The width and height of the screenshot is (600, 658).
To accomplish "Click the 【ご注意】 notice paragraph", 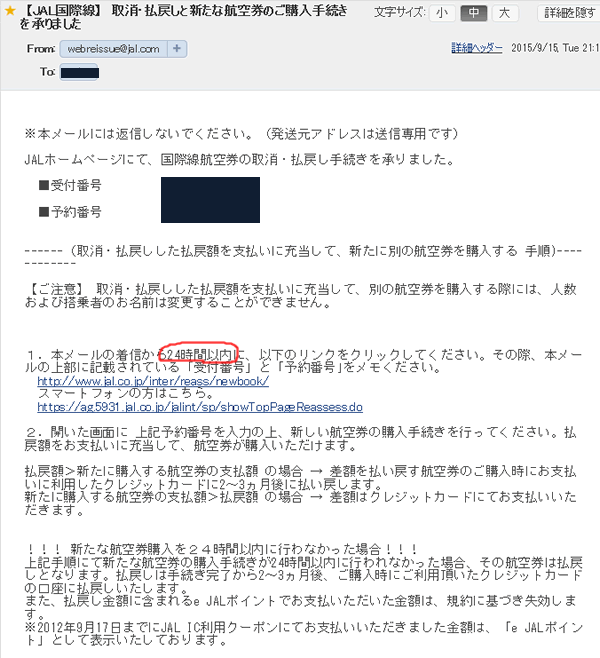I will pos(300,295).
